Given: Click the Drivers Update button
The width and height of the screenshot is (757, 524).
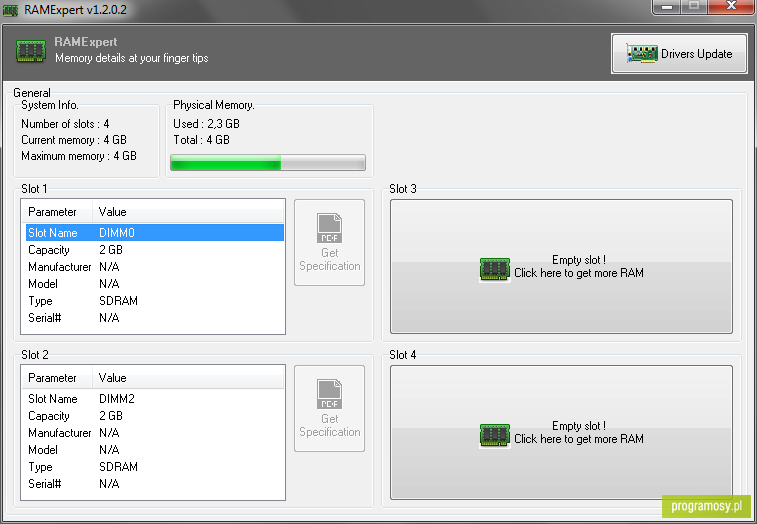Looking at the screenshot, I should pyautogui.click(x=679, y=54).
